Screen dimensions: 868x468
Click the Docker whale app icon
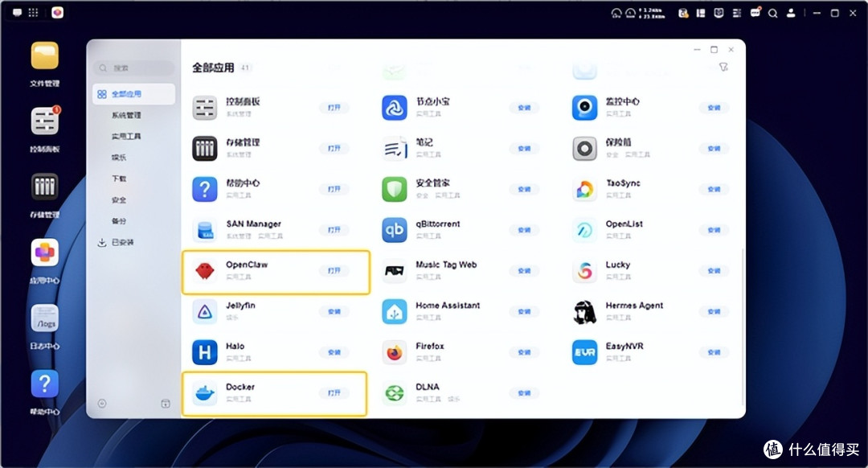pos(205,393)
